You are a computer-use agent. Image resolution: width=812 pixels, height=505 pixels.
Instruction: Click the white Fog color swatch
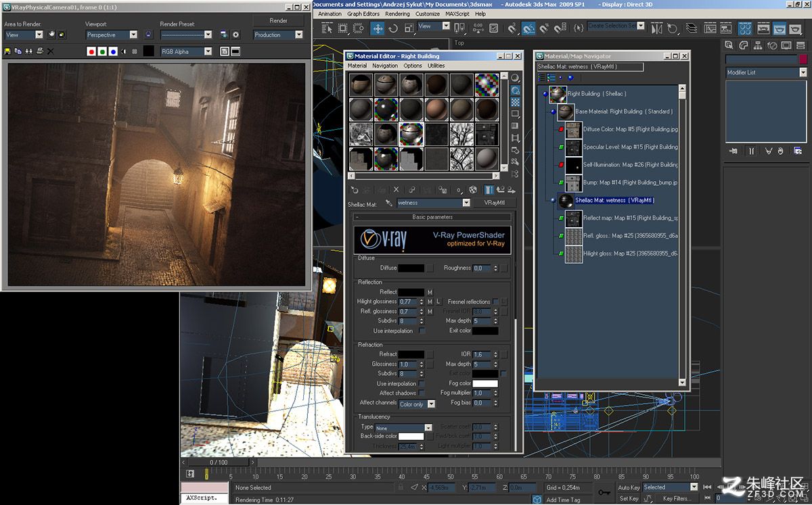(x=485, y=383)
